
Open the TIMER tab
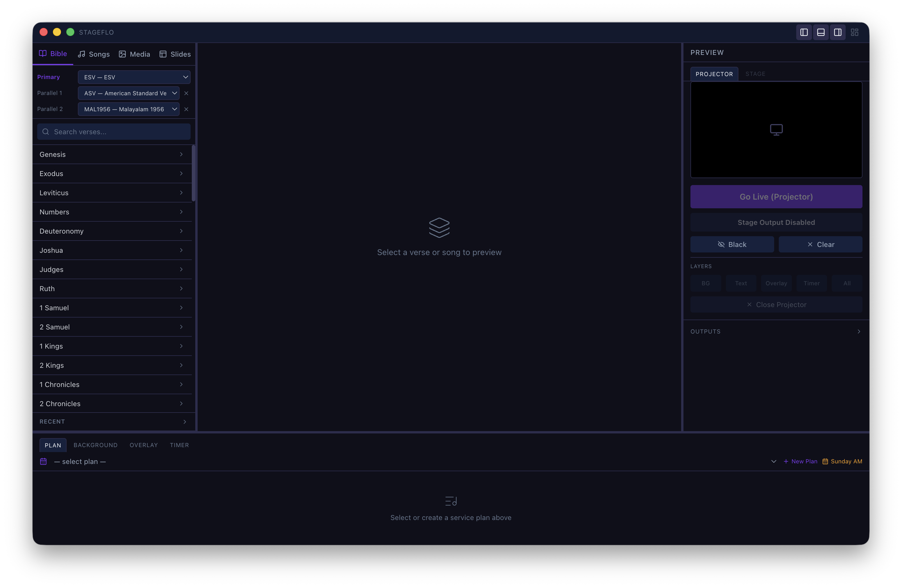point(179,445)
